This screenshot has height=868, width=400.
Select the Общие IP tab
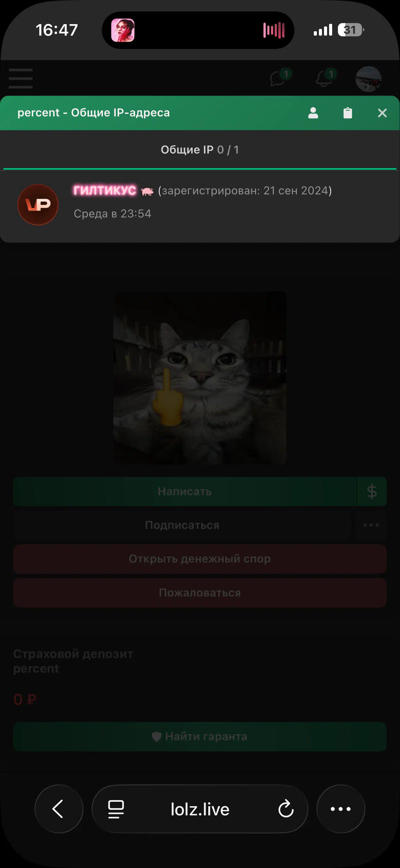point(200,149)
